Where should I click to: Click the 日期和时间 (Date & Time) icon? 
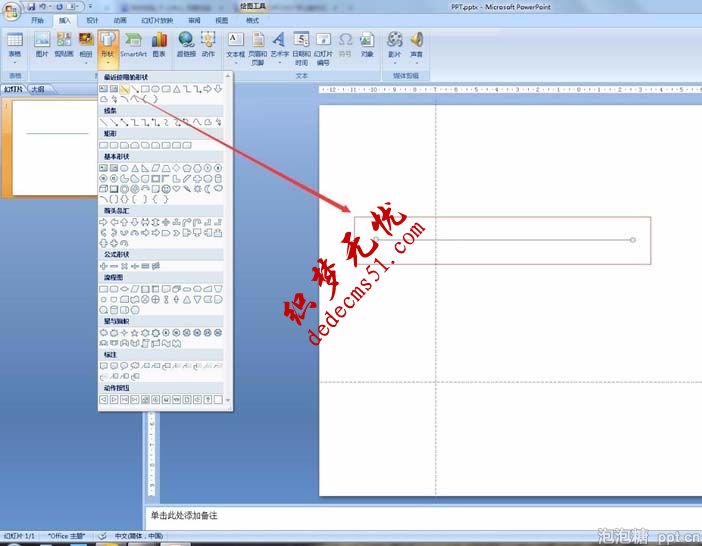click(301, 43)
